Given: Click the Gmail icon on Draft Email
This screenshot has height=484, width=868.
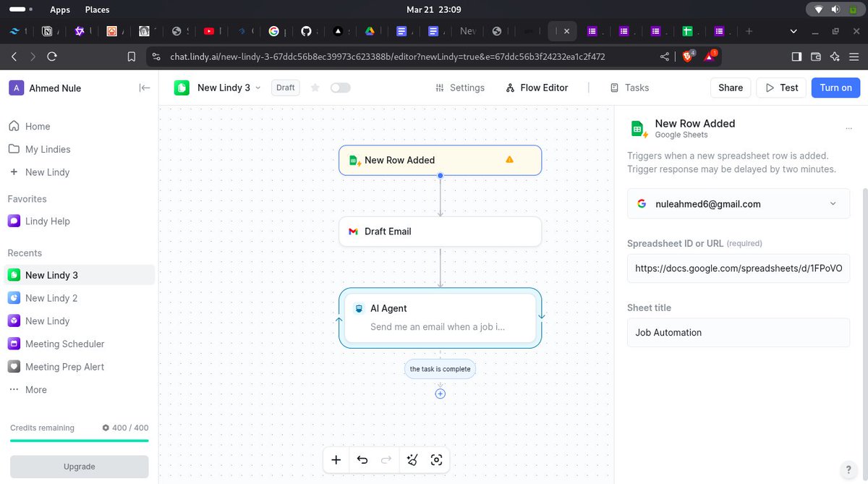Looking at the screenshot, I should pos(354,232).
